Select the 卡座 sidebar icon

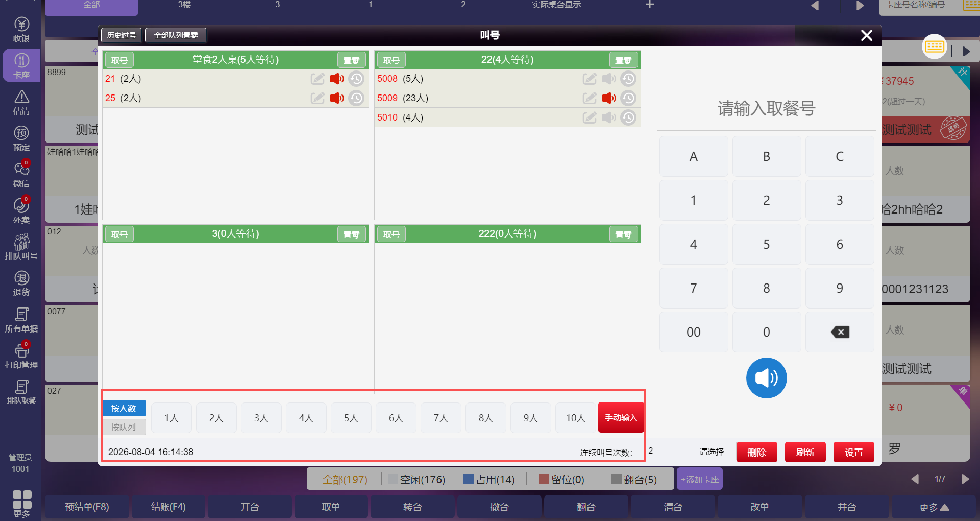point(21,65)
